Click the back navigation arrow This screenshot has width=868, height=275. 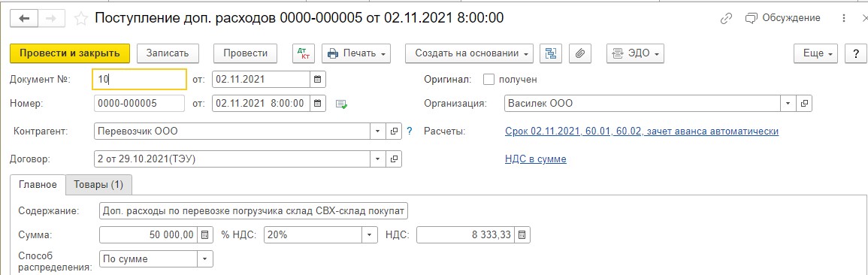tap(24, 18)
